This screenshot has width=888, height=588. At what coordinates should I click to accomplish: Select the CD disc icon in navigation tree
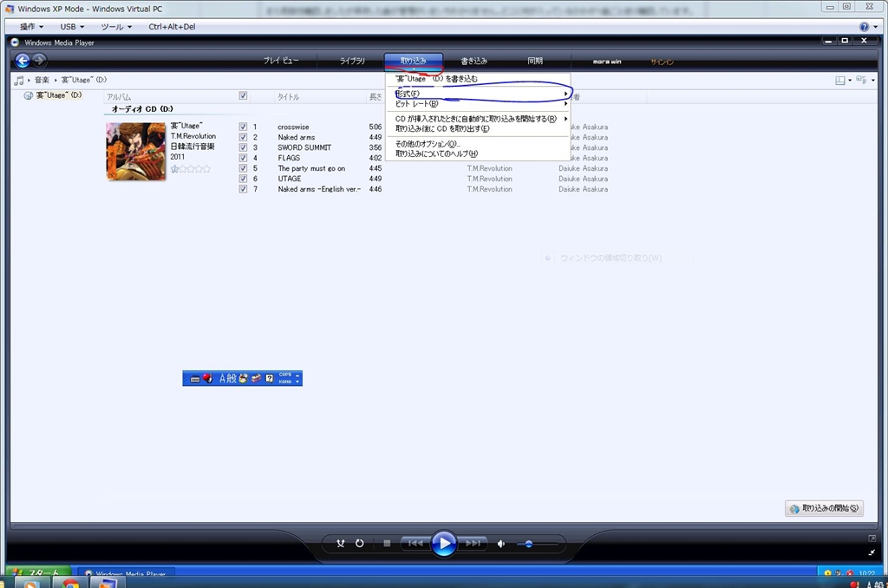(x=29, y=95)
